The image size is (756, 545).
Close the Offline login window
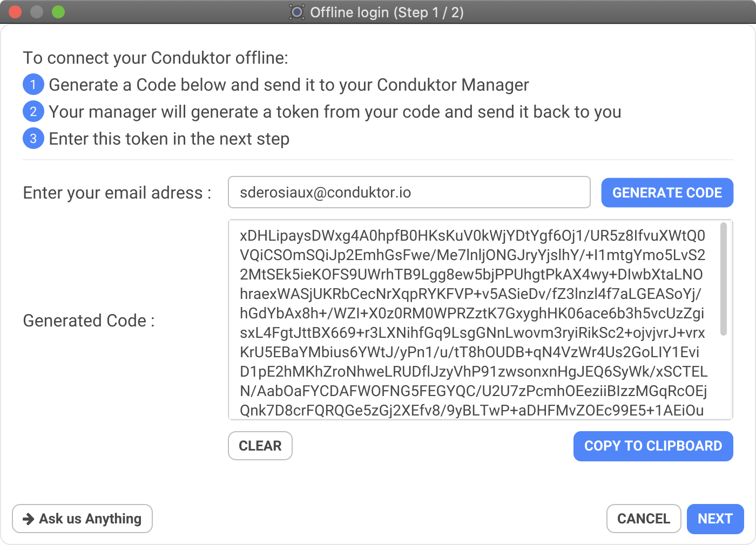(x=15, y=12)
